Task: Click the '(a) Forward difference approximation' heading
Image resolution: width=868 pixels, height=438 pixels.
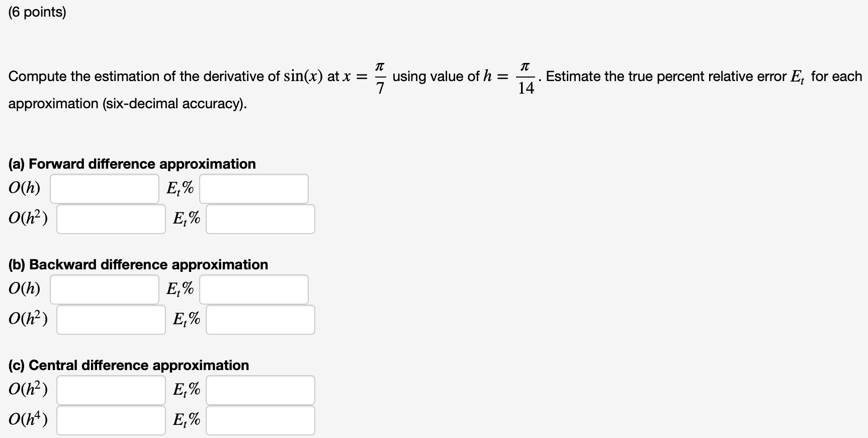Action: click(x=132, y=164)
